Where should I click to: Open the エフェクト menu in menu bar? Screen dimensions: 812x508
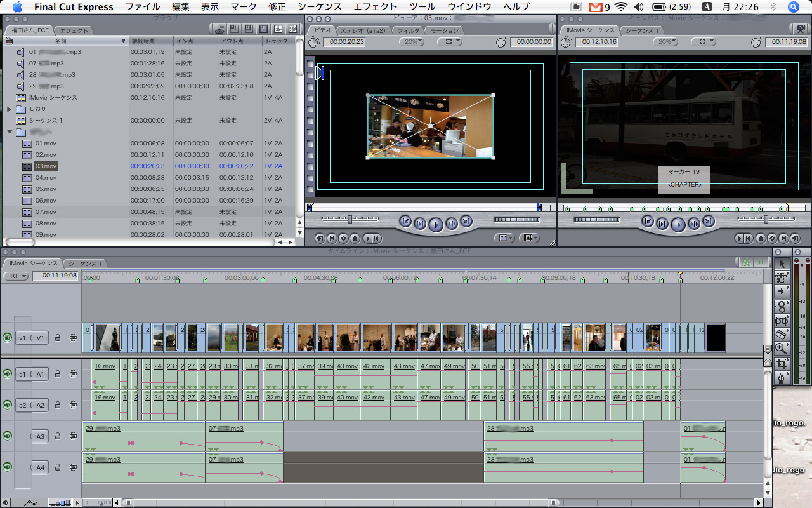[x=375, y=7]
